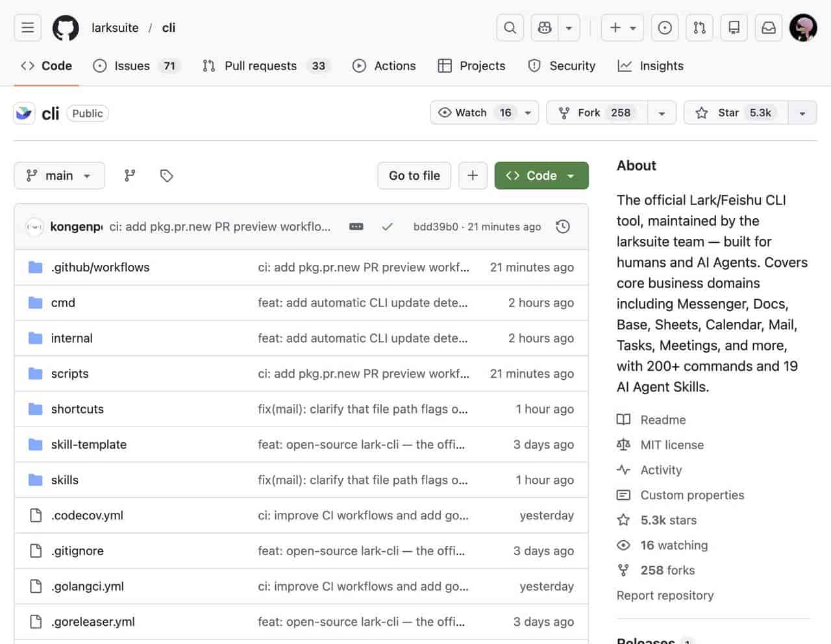Expand the fork options dropdown arrow
Image resolution: width=831 pixels, height=644 pixels.
[662, 112]
